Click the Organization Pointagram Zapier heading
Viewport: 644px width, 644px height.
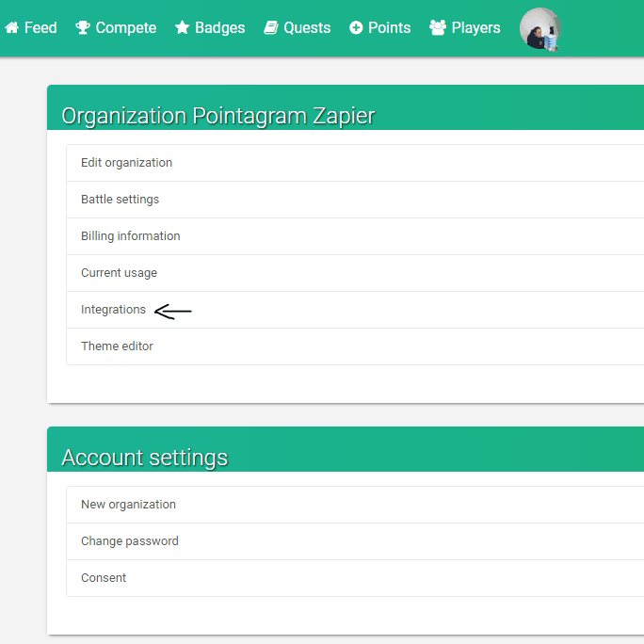[x=218, y=116]
